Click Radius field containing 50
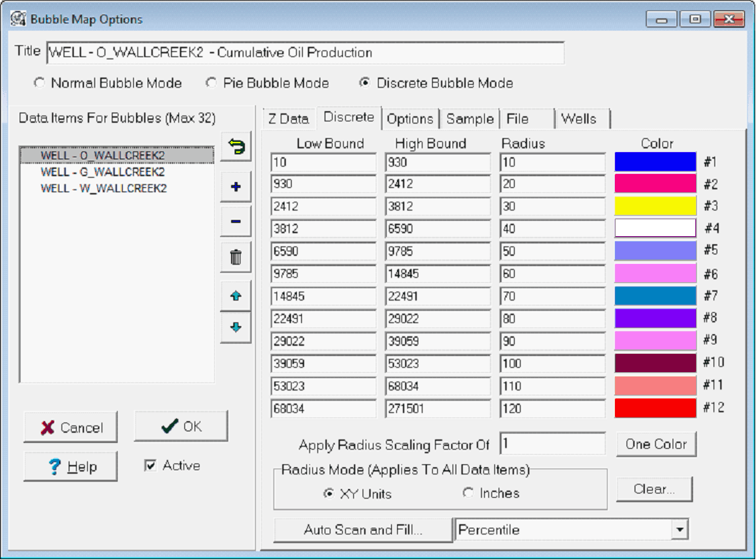The height and width of the screenshot is (560, 756). pyautogui.click(x=553, y=251)
